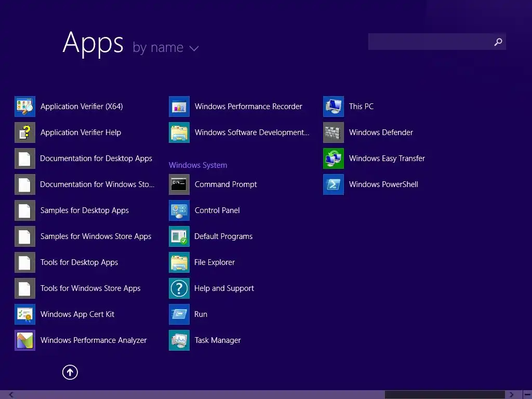Open the Documentation for Desktop Apps file icon

pos(25,158)
